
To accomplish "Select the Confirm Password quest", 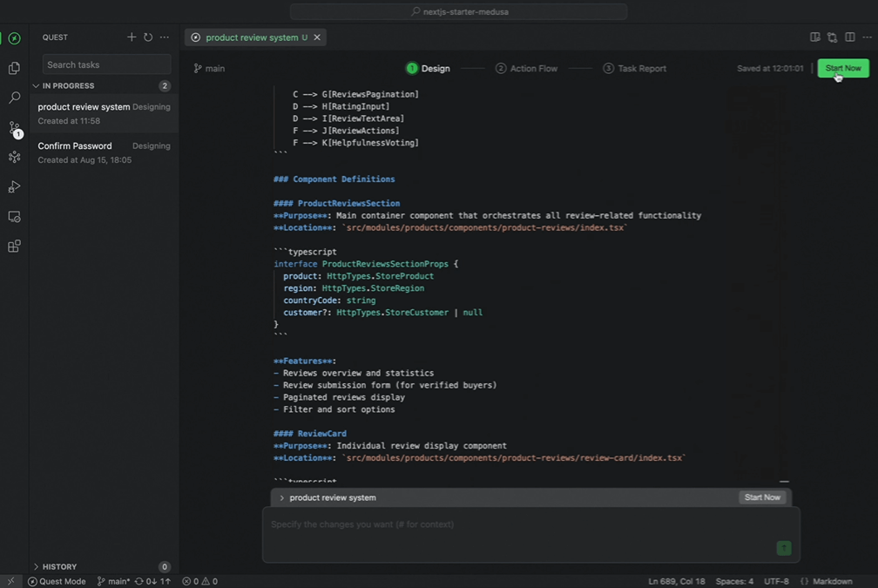I will tap(105, 153).
